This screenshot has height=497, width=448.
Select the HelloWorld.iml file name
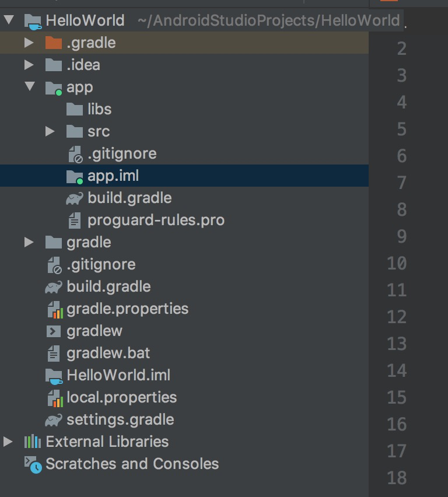[118, 375]
